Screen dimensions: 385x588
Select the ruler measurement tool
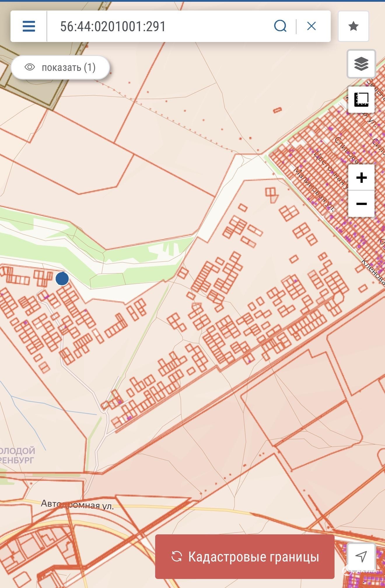tap(361, 100)
